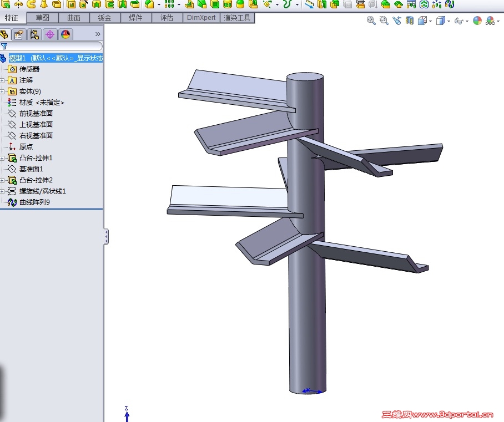This screenshot has height=422, width=504.
Task: Toggle Hide/Show Items glasses icon
Action: click(x=458, y=21)
